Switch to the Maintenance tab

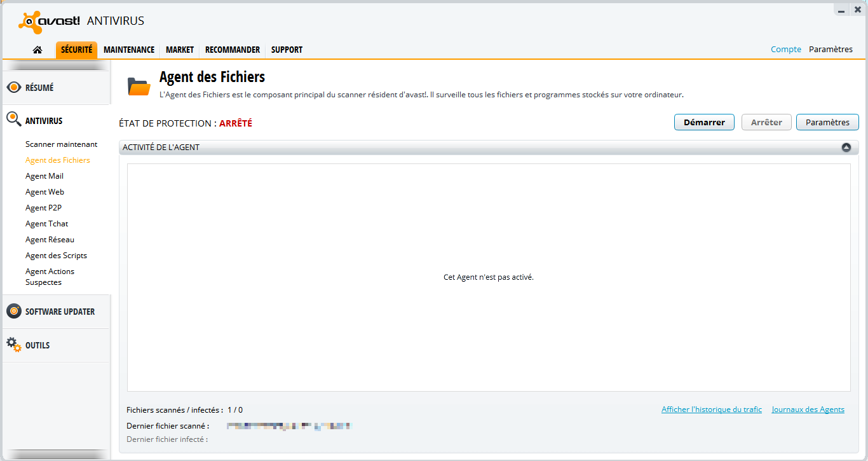129,50
